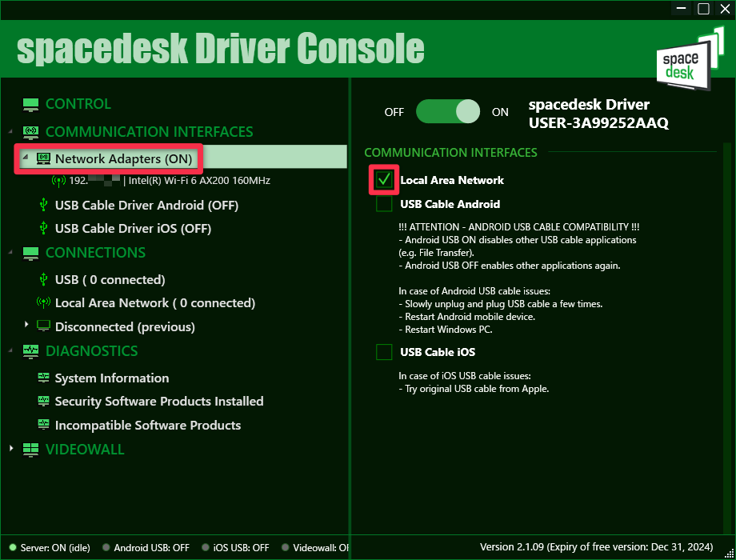The height and width of the screenshot is (560, 736).
Task: Select Disconnected (previous) entry
Action: [x=125, y=326]
